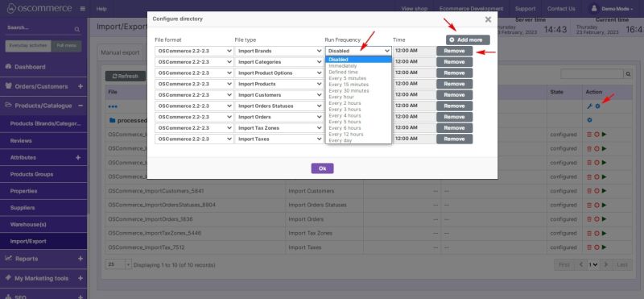Run ImportTaxZones_5446 with the play icon
This screenshot has width=644, height=299.
605,233
